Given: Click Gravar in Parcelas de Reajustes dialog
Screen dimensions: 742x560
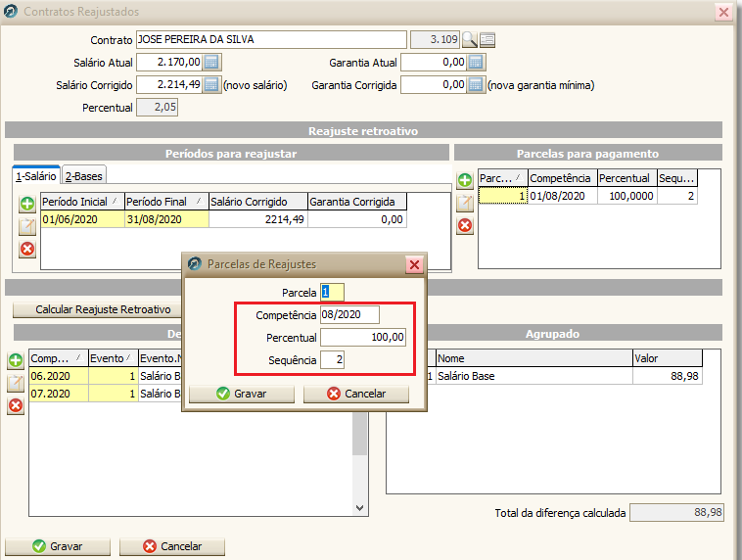Looking at the screenshot, I should tap(242, 394).
